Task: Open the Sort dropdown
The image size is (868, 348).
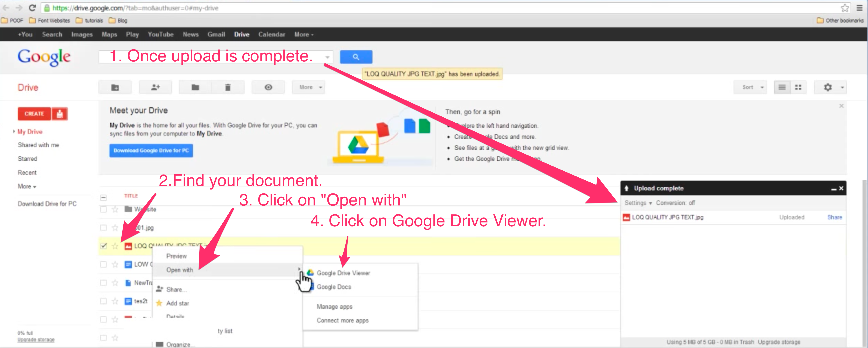Action: tap(750, 87)
